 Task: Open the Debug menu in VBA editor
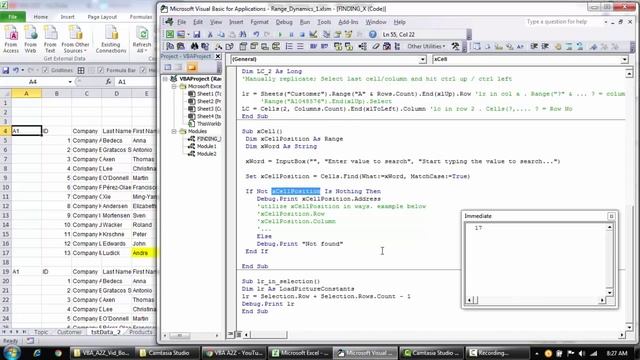(x=284, y=22)
